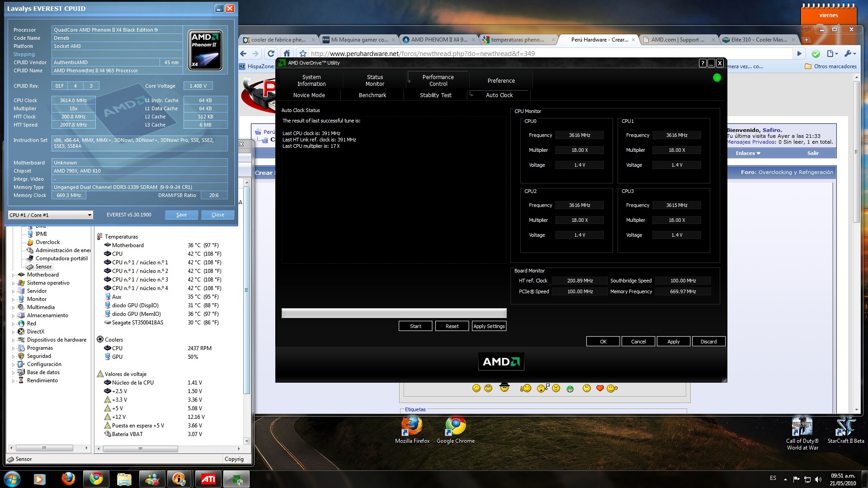Expand the Motherboard tree node
This screenshot has width=868, height=488.
click(13, 275)
